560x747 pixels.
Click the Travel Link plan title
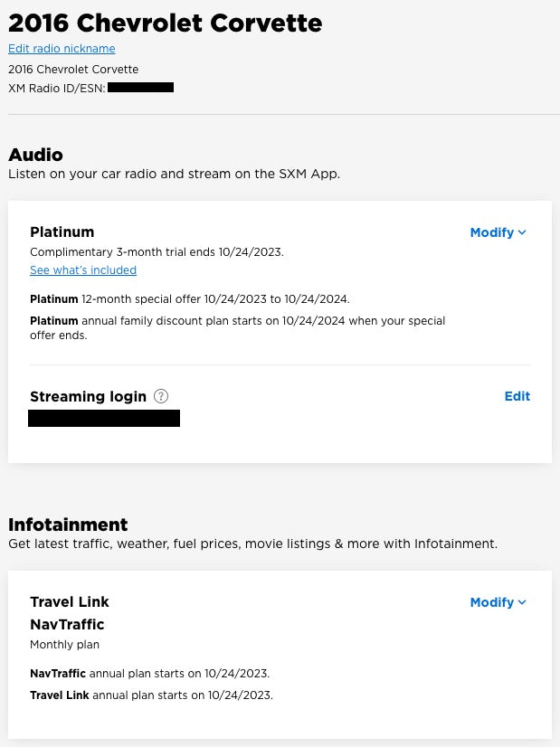(70, 601)
